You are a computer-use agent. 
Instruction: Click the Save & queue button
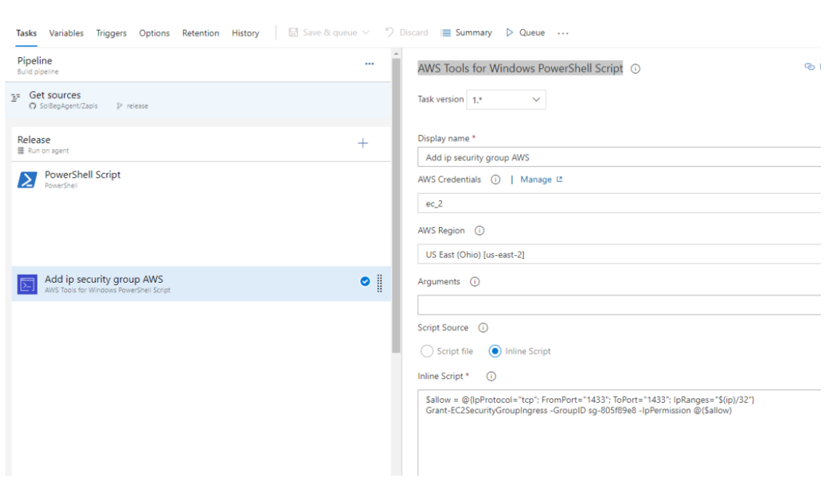click(329, 33)
